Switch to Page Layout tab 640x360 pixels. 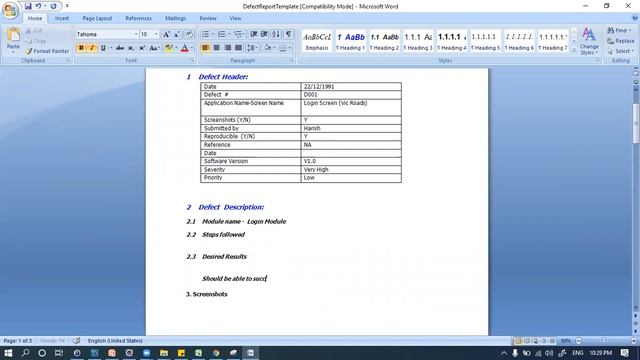[97, 18]
